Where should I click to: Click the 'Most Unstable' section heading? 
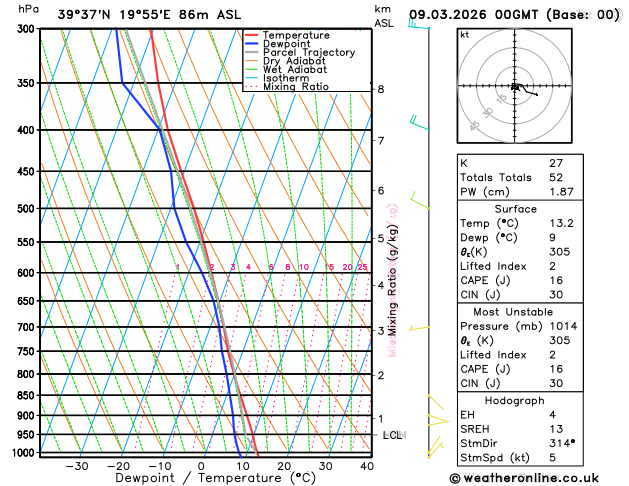[x=513, y=312]
